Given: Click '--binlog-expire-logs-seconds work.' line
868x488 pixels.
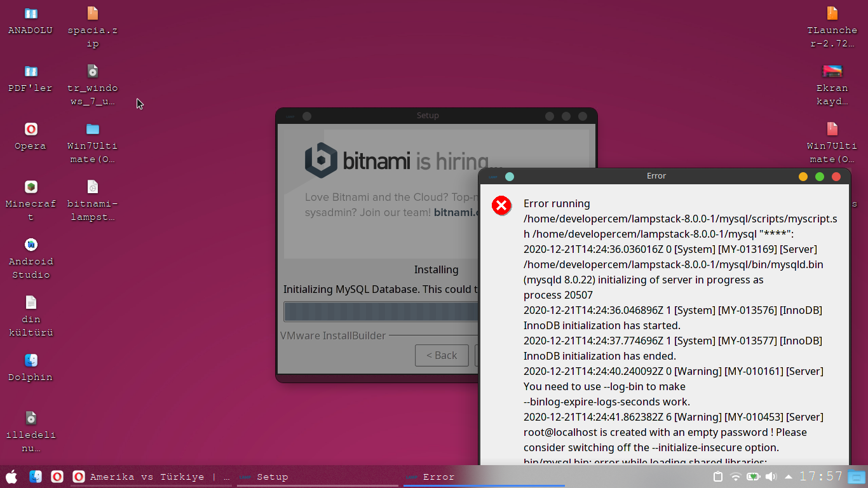Looking at the screenshot, I should pos(607,402).
